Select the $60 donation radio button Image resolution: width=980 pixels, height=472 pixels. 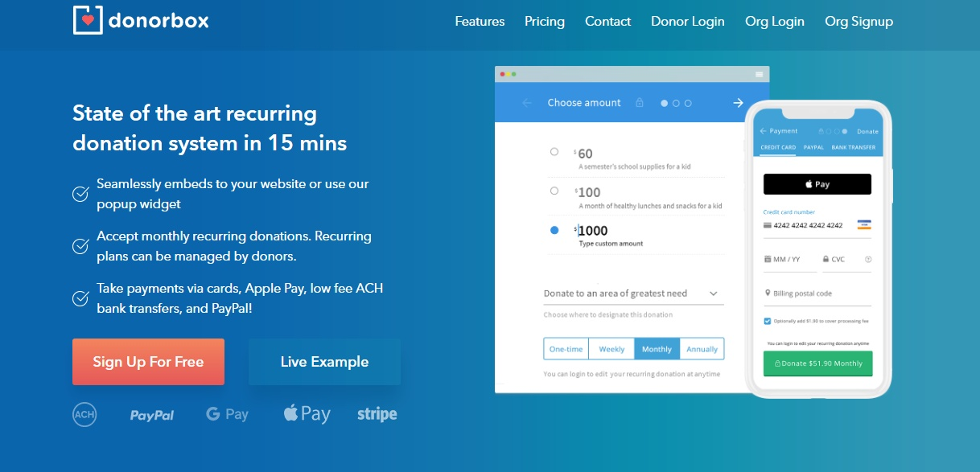pos(554,151)
